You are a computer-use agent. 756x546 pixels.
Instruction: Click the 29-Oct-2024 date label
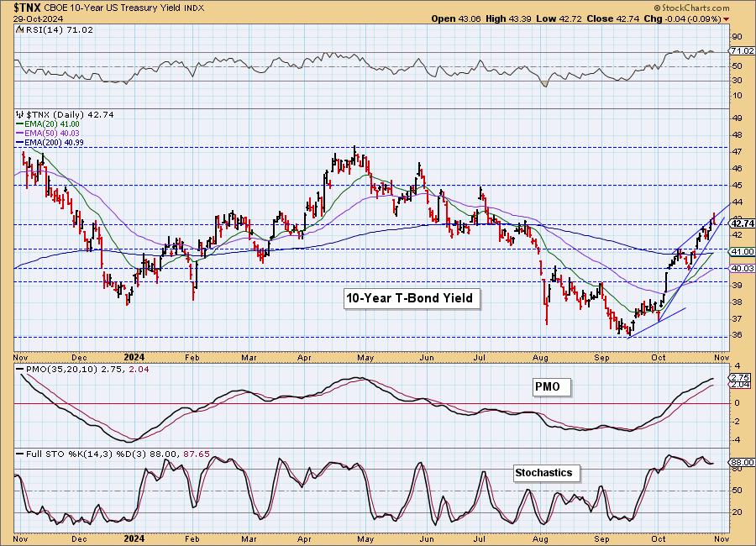click(x=38, y=18)
